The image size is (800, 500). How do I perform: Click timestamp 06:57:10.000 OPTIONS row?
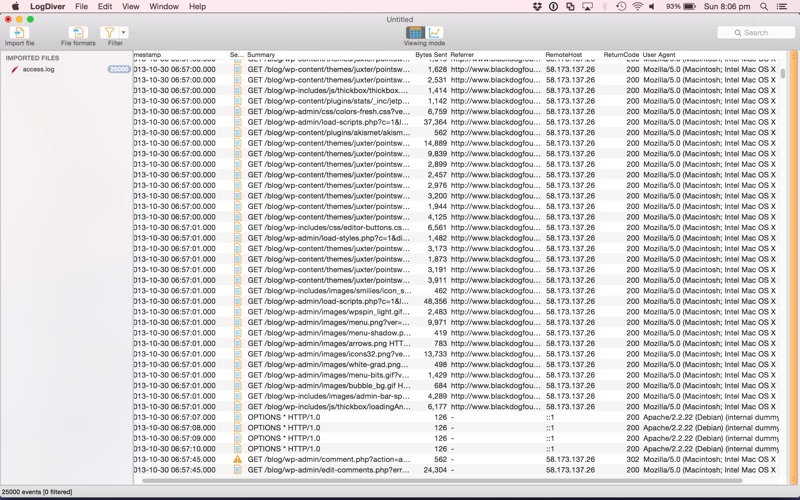(x=174, y=449)
